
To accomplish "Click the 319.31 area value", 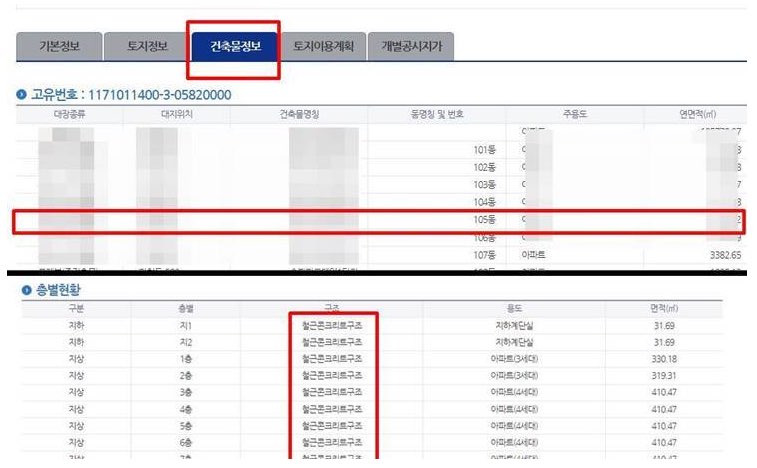I will (664, 376).
